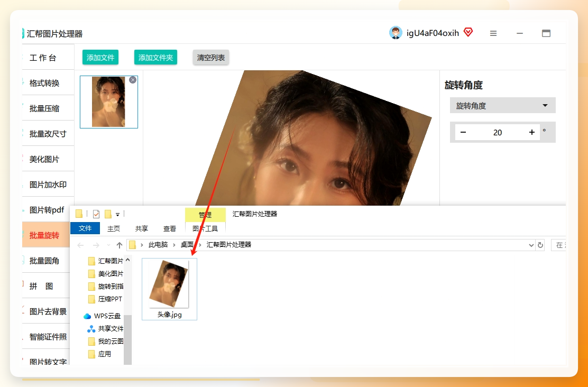The image size is (588, 387).
Task: Select 美化图片 in the sidebar
Action: pyautogui.click(x=48, y=159)
